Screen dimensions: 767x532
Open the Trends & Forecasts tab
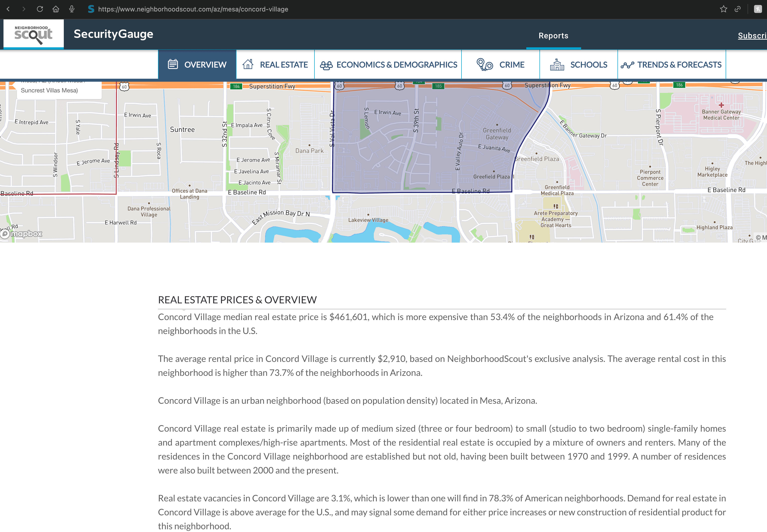pyautogui.click(x=671, y=65)
